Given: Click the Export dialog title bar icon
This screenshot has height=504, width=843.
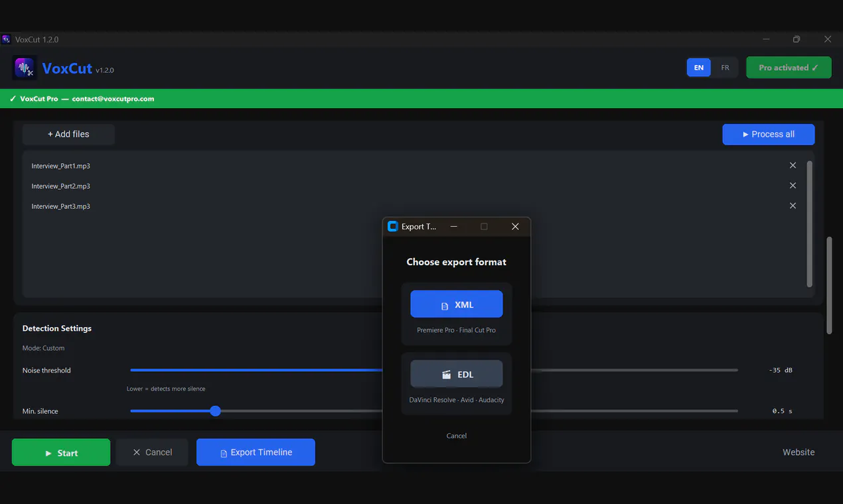Looking at the screenshot, I should [393, 226].
